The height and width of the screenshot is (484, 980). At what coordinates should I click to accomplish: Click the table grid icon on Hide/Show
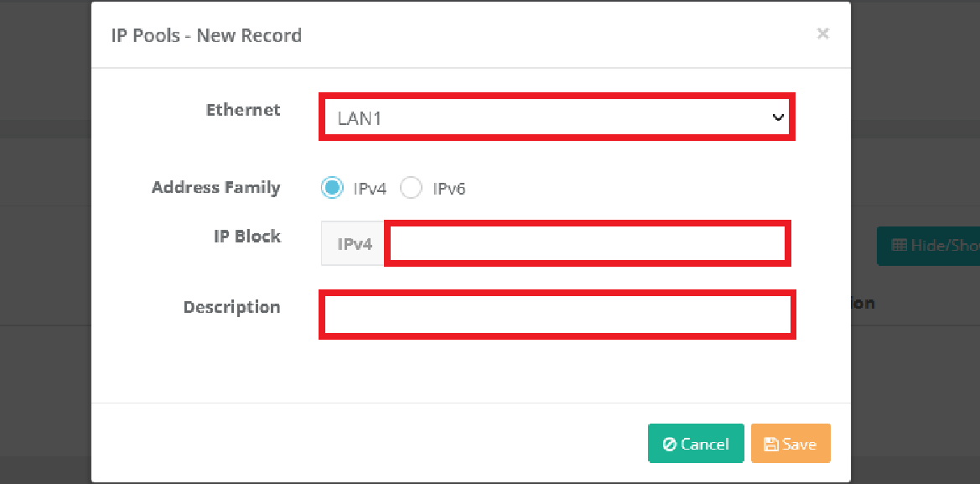point(899,246)
